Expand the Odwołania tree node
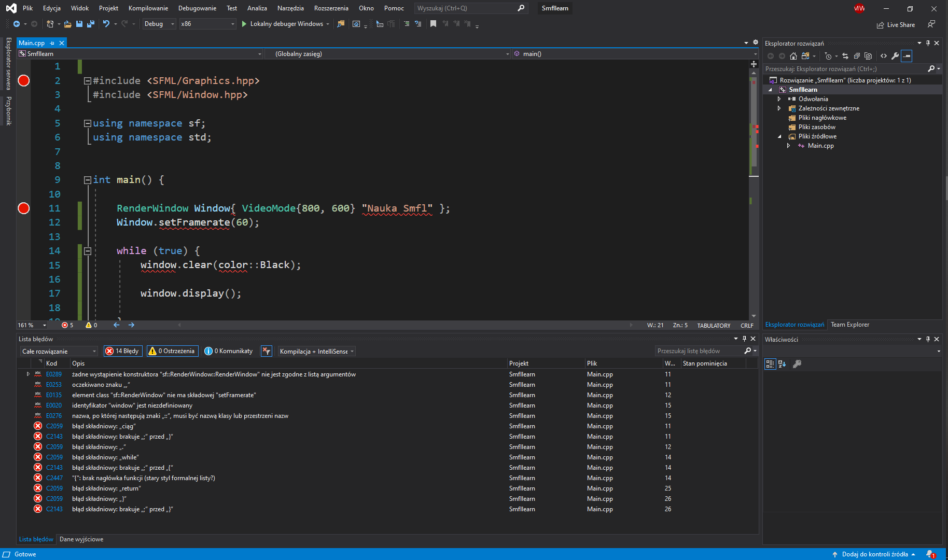The width and height of the screenshot is (948, 560). (779, 99)
